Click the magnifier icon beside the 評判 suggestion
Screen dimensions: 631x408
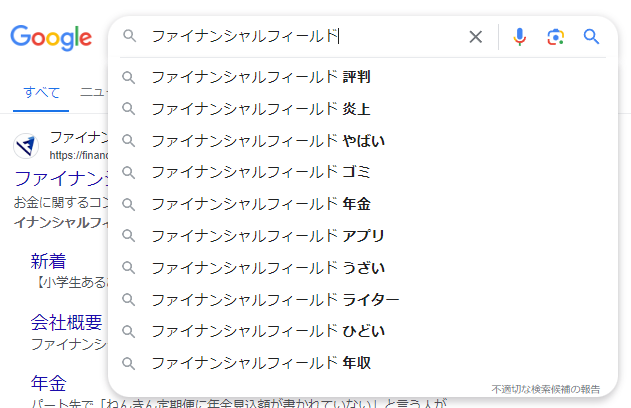128,77
